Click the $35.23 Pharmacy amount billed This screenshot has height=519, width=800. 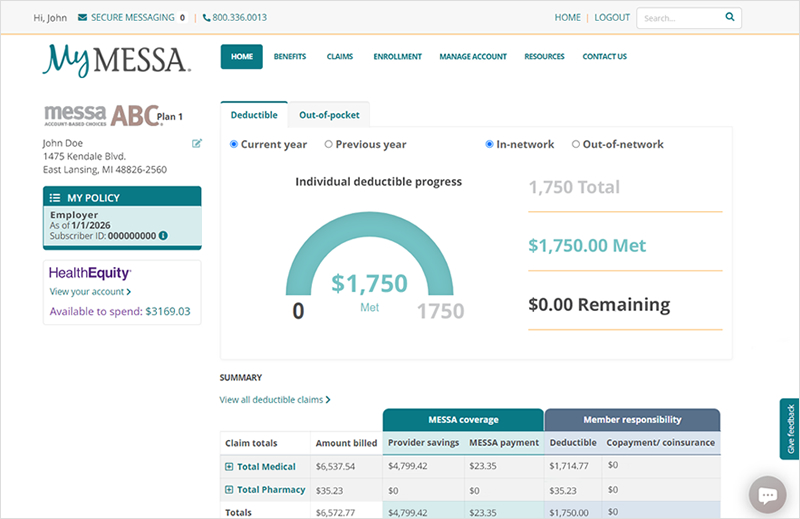329,490
